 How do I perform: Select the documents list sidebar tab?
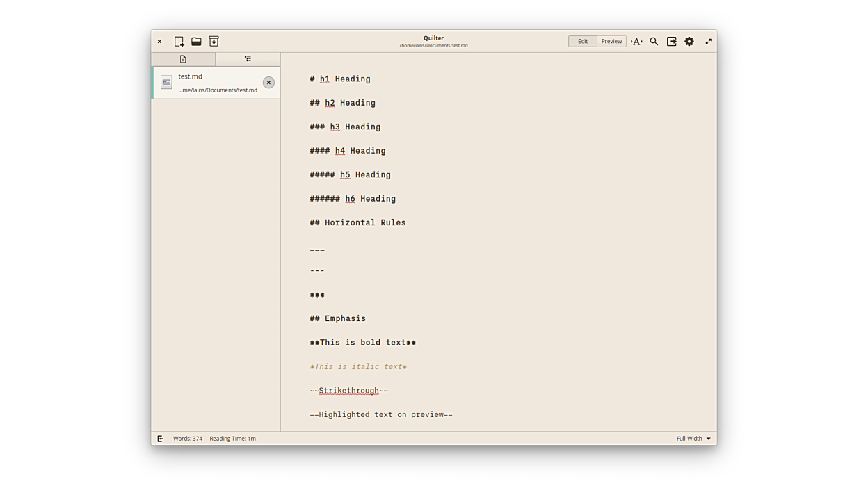tap(183, 59)
